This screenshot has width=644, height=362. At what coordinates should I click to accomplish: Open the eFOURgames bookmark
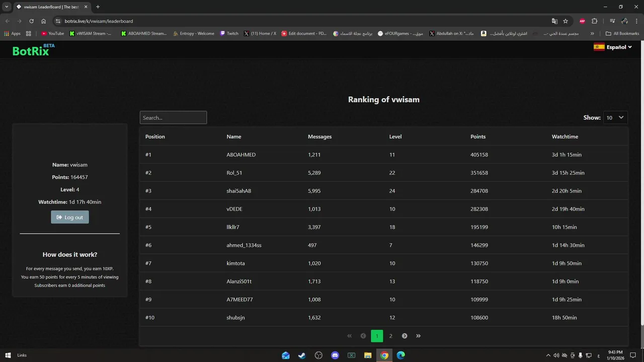tap(400, 34)
